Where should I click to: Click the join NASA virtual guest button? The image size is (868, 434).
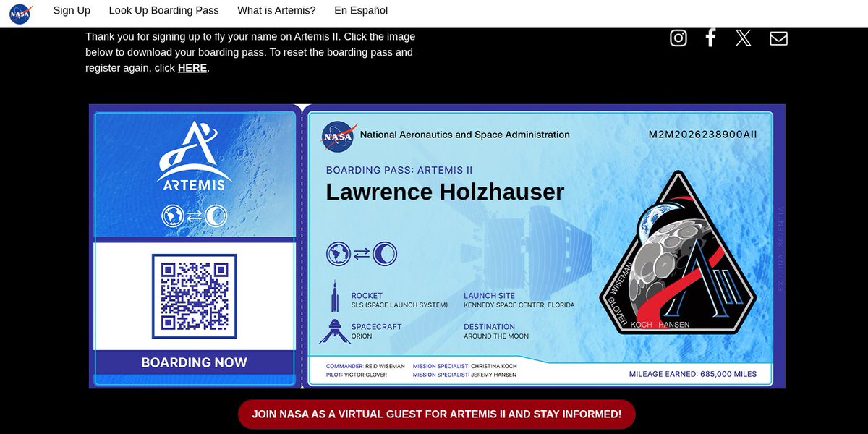[437, 414]
